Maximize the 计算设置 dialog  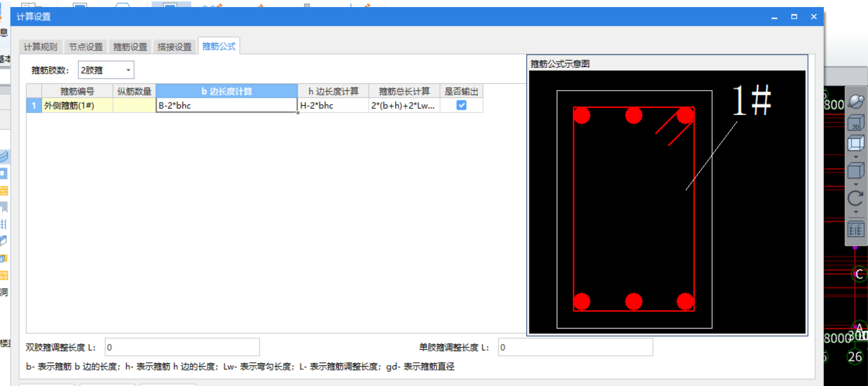click(x=794, y=17)
